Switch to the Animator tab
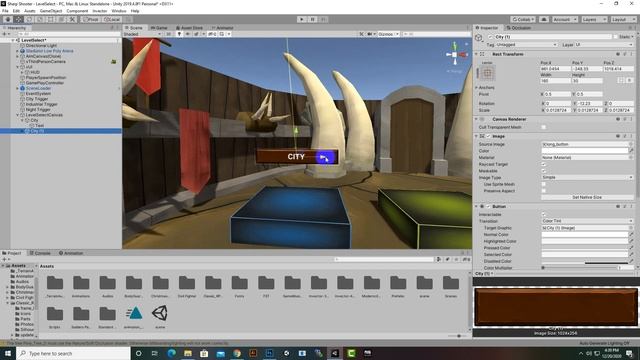640x360 pixels. [222, 28]
